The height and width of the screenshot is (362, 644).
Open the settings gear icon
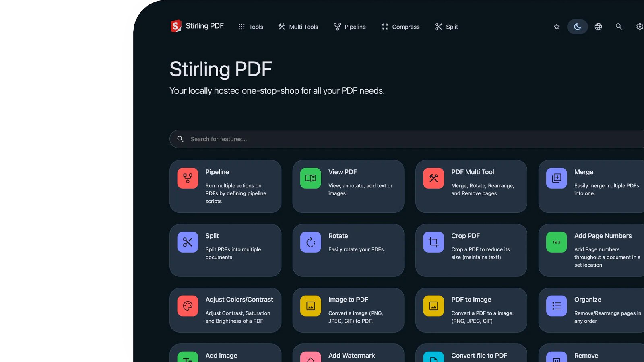[x=640, y=27]
